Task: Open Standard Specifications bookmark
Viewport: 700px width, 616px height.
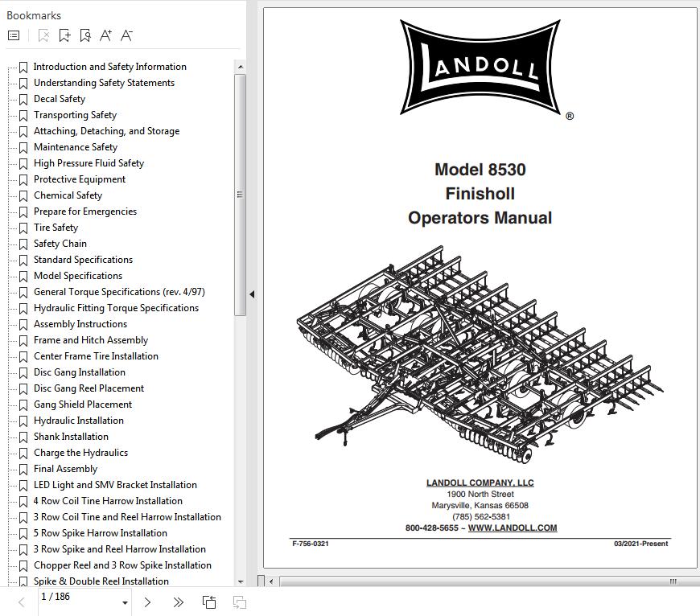Action: 83,259
